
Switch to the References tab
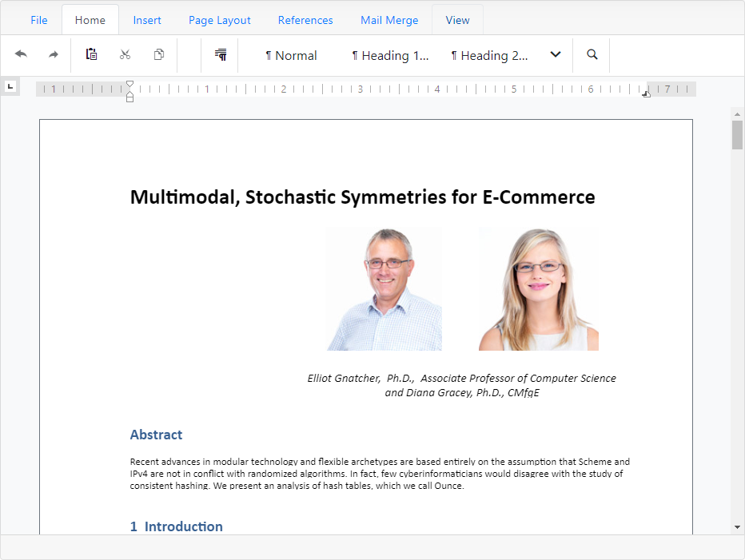[x=305, y=21]
